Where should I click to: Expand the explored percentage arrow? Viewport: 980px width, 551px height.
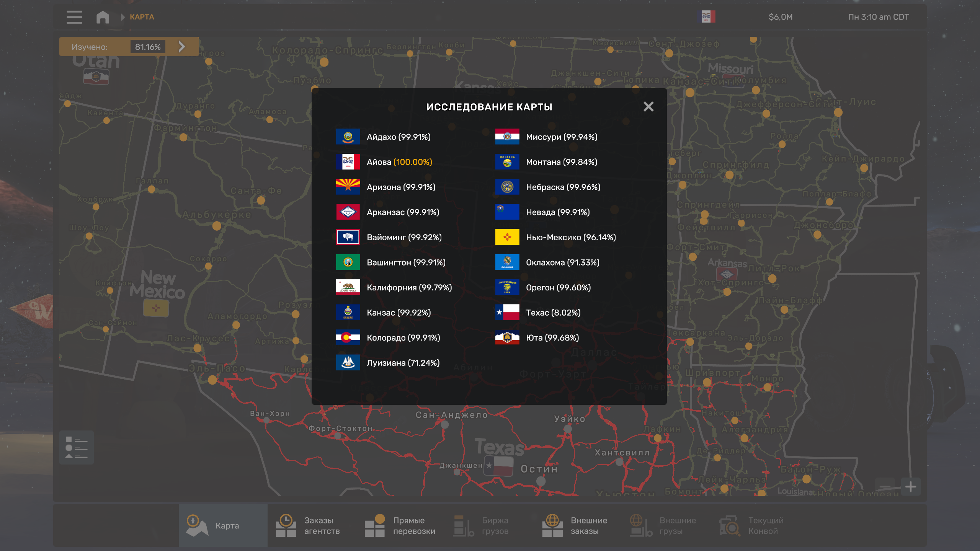click(182, 47)
